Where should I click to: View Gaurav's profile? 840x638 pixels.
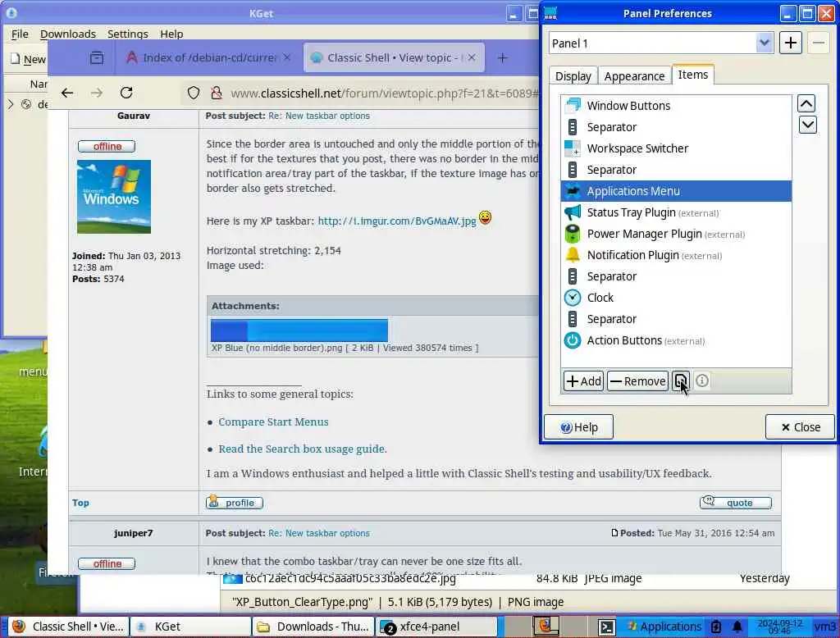[x=234, y=503]
